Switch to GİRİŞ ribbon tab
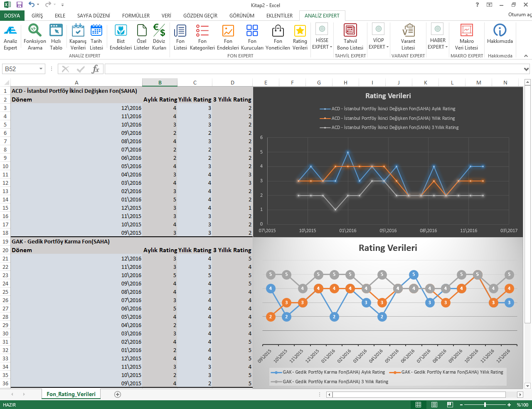This screenshot has height=409, width=532. pos(37,16)
